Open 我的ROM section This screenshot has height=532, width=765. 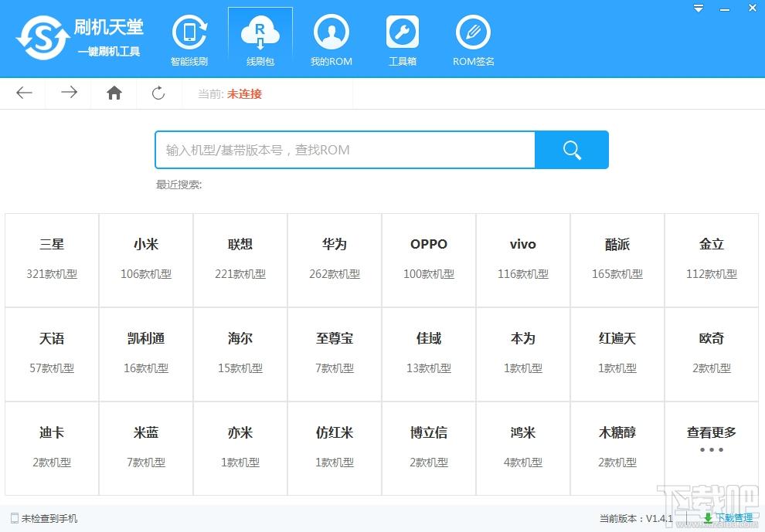point(331,40)
